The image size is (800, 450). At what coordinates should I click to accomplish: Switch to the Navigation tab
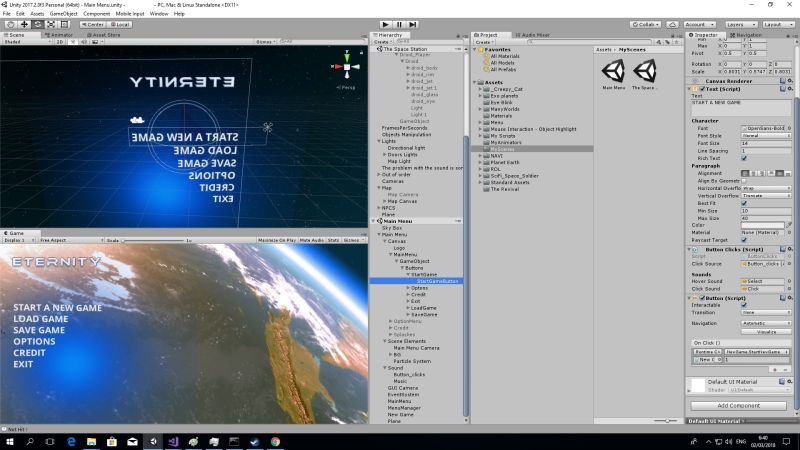(x=745, y=35)
